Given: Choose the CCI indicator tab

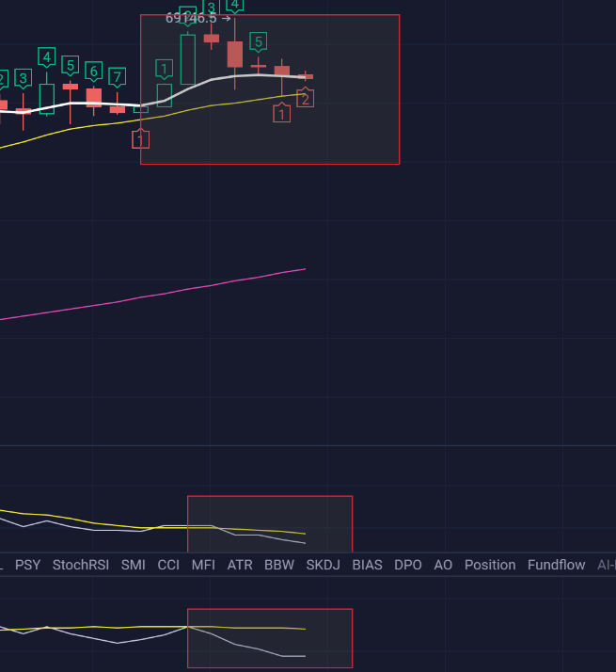Looking at the screenshot, I should pos(168,565).
